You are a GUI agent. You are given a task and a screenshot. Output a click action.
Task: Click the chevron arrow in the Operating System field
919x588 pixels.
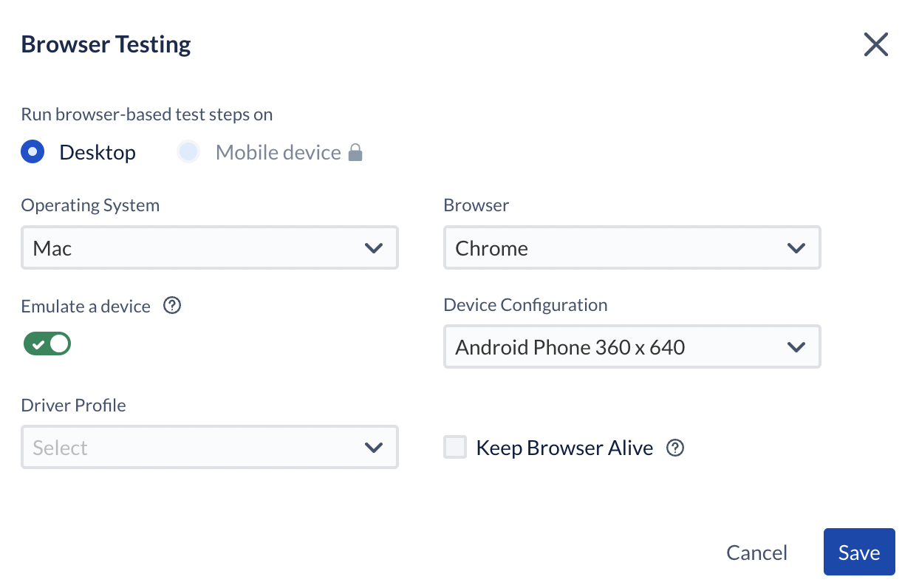click(x=374, y=248)
